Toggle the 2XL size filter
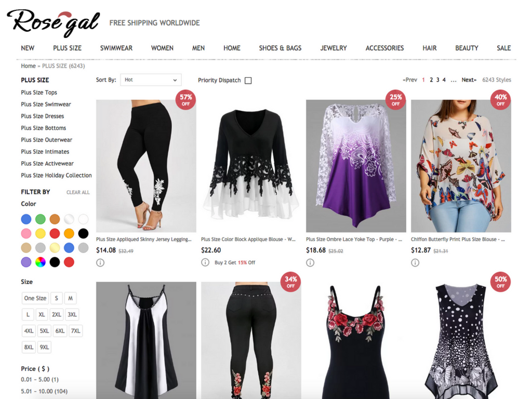This screenshot has width=532, height=399. tap(56, 314)
